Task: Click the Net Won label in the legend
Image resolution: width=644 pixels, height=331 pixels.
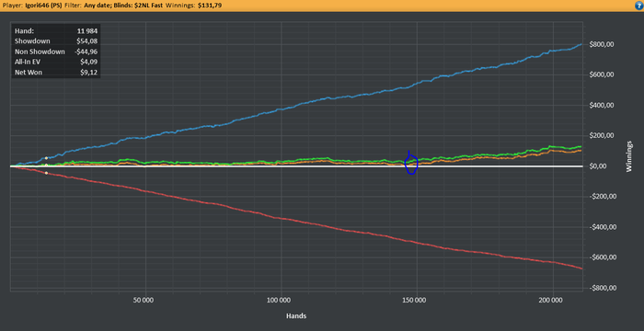Action: pos(28,73)
